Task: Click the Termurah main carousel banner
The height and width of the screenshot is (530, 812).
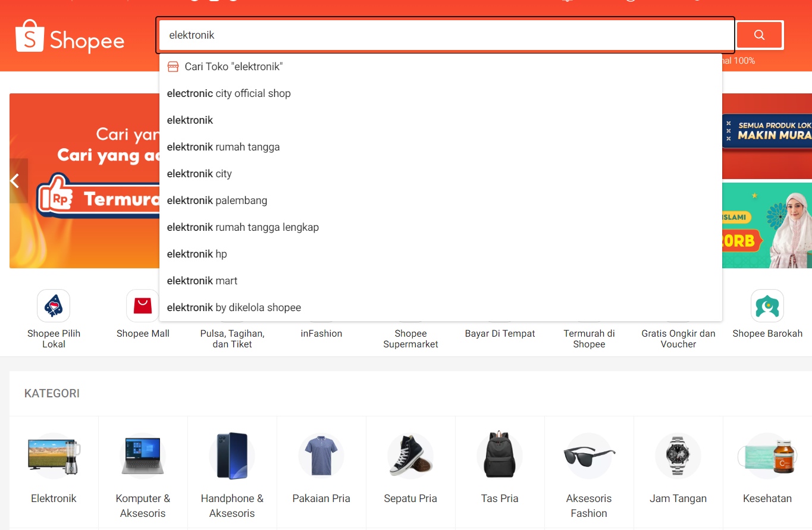Action: pyautogui.click(x=84, y=181)
